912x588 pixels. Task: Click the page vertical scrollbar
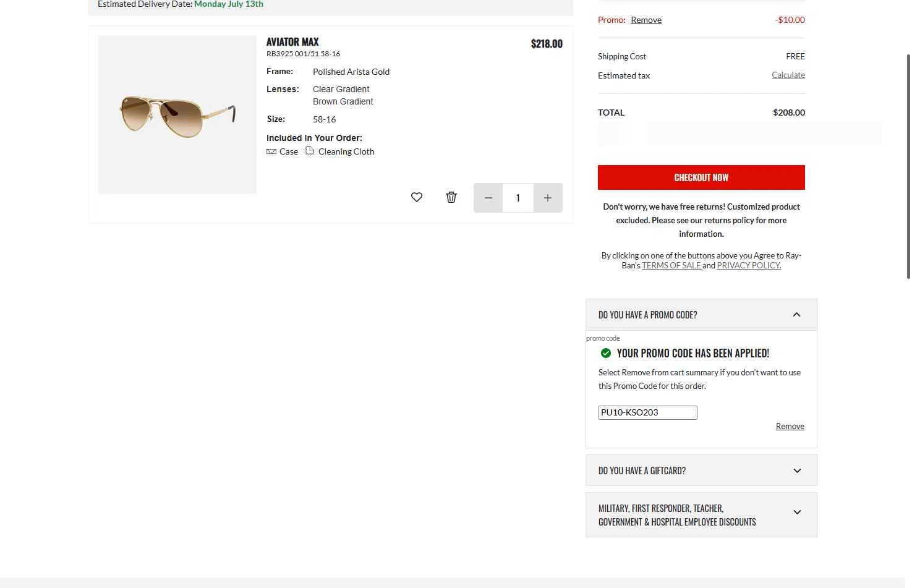[x=908, y=167]
